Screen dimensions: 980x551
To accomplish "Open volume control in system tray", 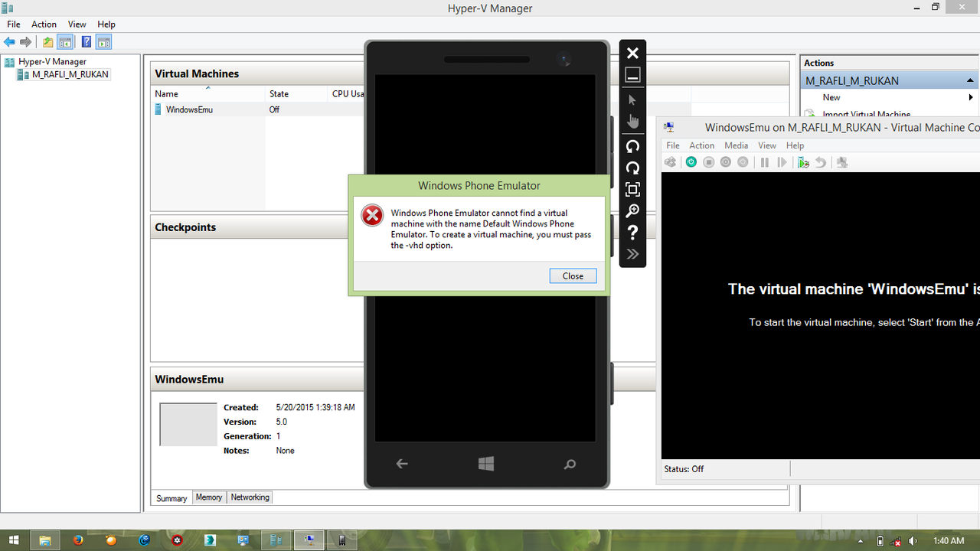I will 913,541.
